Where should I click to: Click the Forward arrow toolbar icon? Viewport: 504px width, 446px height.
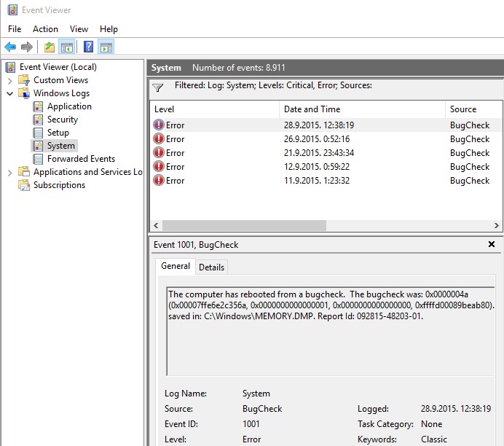tap(27, 47)
